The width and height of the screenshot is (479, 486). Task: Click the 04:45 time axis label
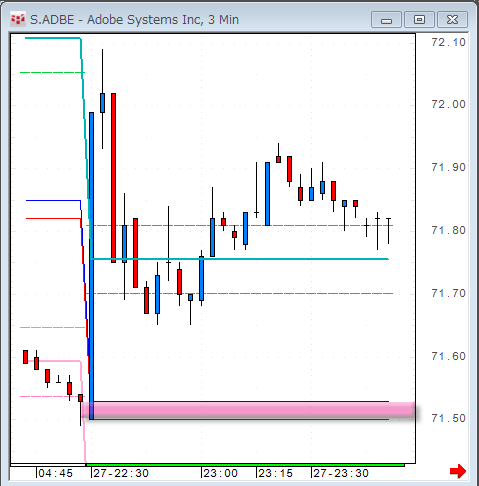tap(55, 473)
